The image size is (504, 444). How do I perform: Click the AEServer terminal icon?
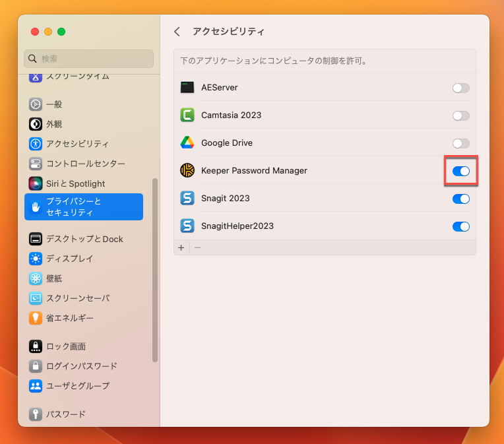point(187,87)
